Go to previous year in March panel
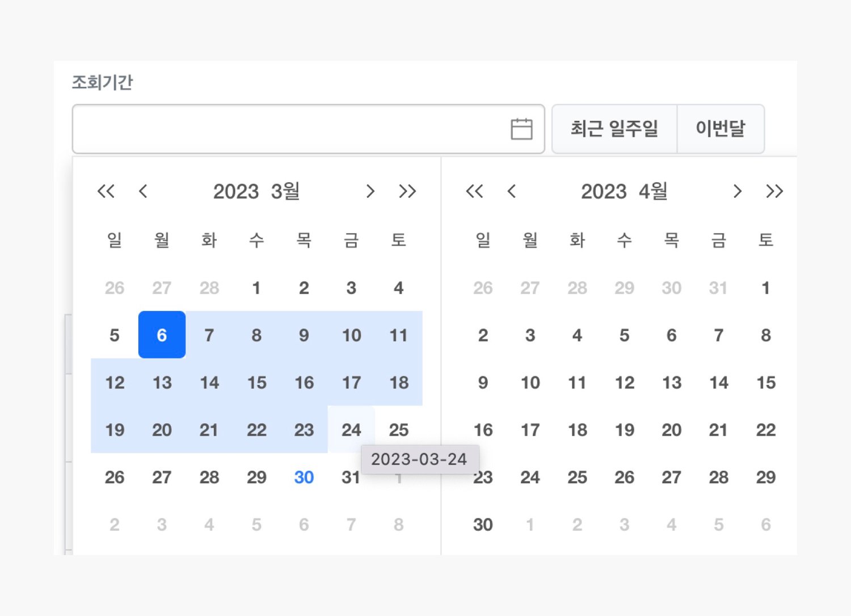 coord(106,192)
